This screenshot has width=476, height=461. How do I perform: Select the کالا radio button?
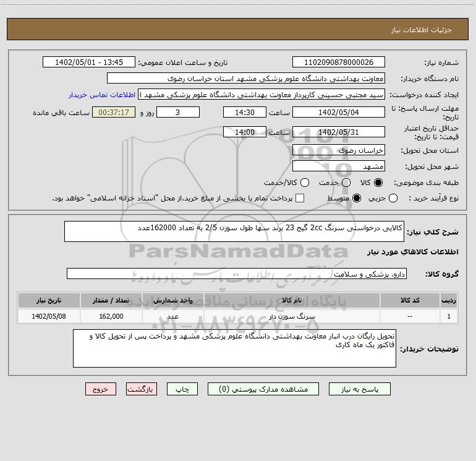click(378, 183)
